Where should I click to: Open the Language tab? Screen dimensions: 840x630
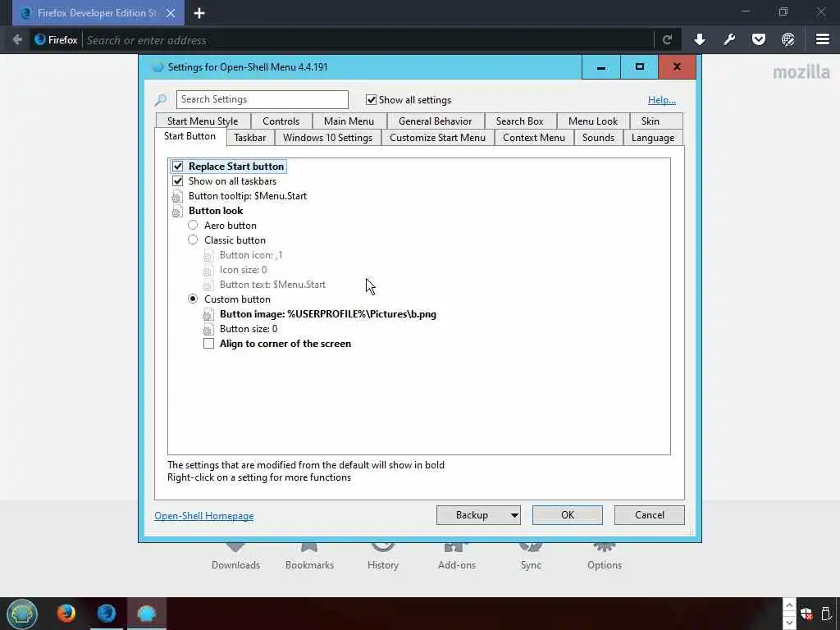tap(653, 138)
